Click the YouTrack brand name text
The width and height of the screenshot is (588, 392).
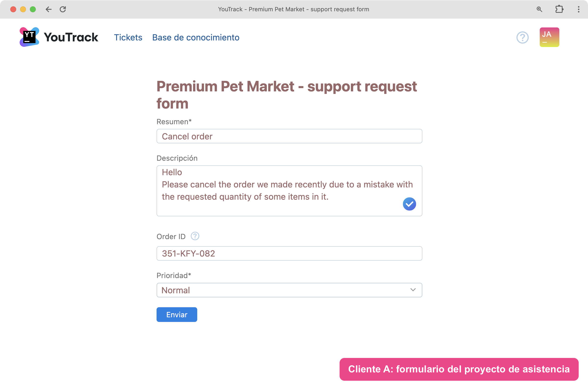click(x=71, y=37)
